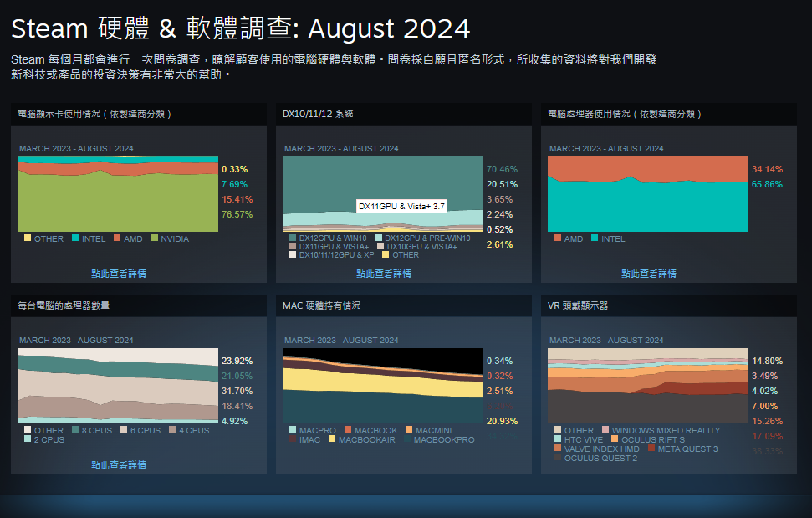This screenshot has width=812, height=518.
Task: Open the CPU count details link
Action: pos(119,465)
